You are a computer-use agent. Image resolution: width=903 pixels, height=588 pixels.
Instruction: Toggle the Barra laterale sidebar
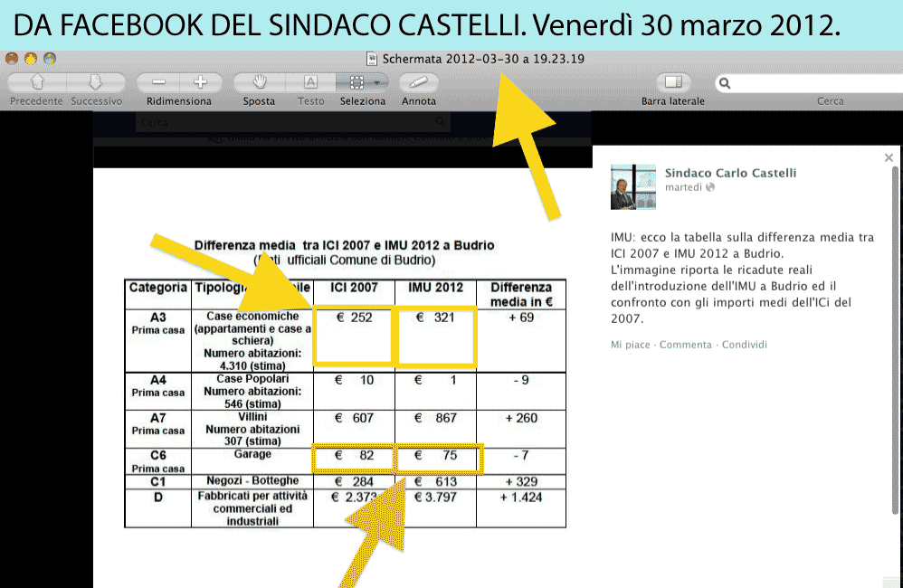tap(673, 82)
